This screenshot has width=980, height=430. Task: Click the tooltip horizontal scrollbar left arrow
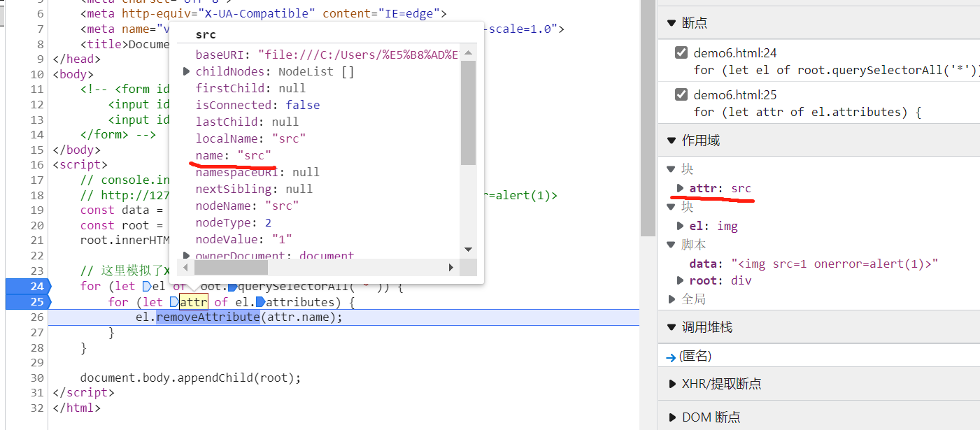point(187,267)
